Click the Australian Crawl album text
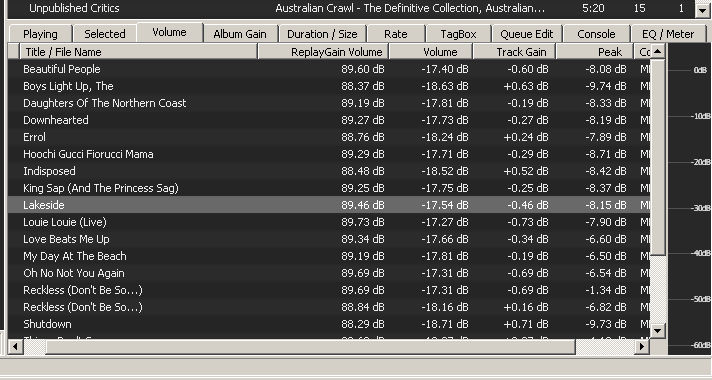 click(410, 8)
